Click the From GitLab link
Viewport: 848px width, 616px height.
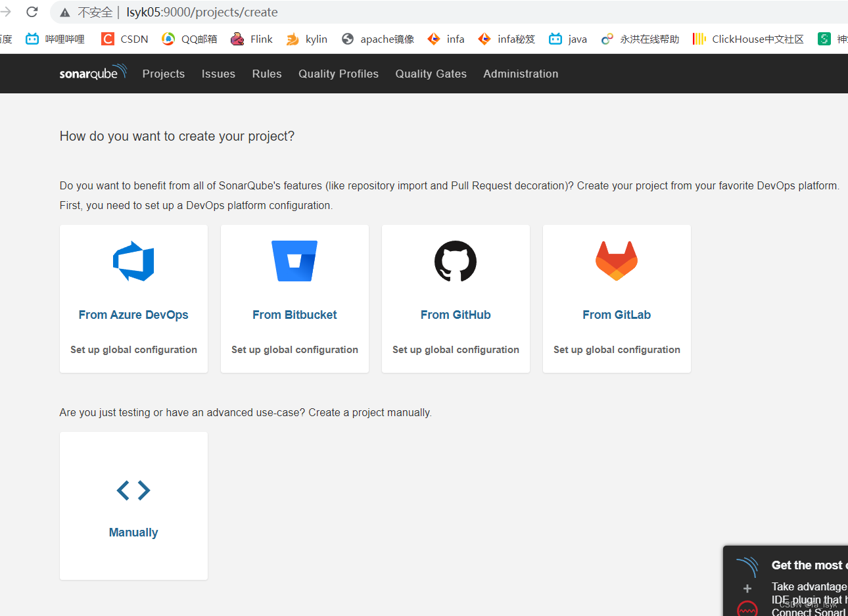617,315
